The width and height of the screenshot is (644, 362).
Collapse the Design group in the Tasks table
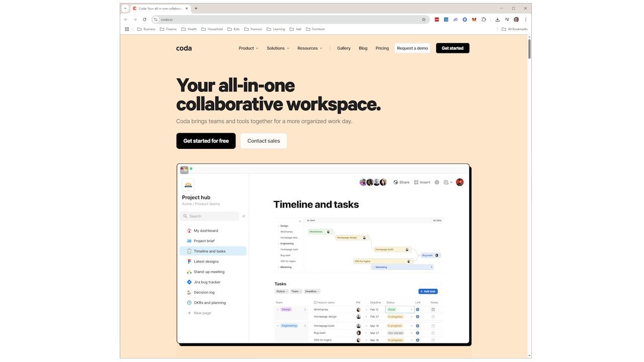pyautogui.click(x=277, y=310)
